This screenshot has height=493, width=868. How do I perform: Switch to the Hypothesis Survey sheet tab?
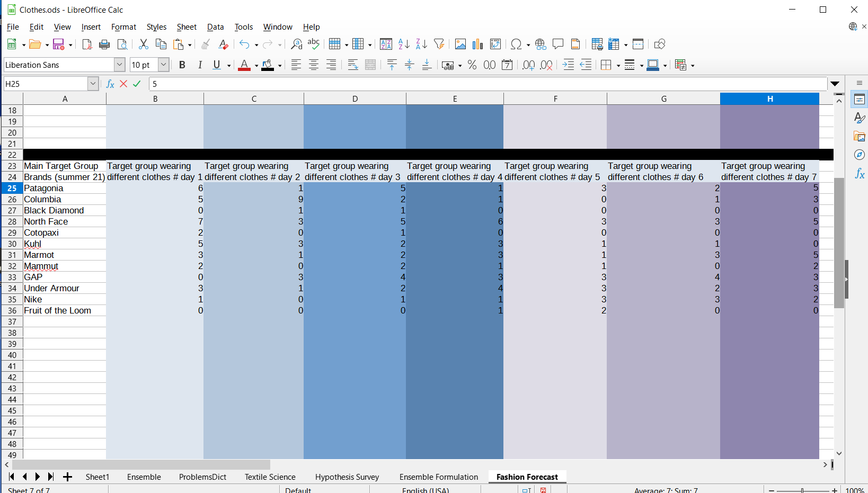(x=347, y=477)
